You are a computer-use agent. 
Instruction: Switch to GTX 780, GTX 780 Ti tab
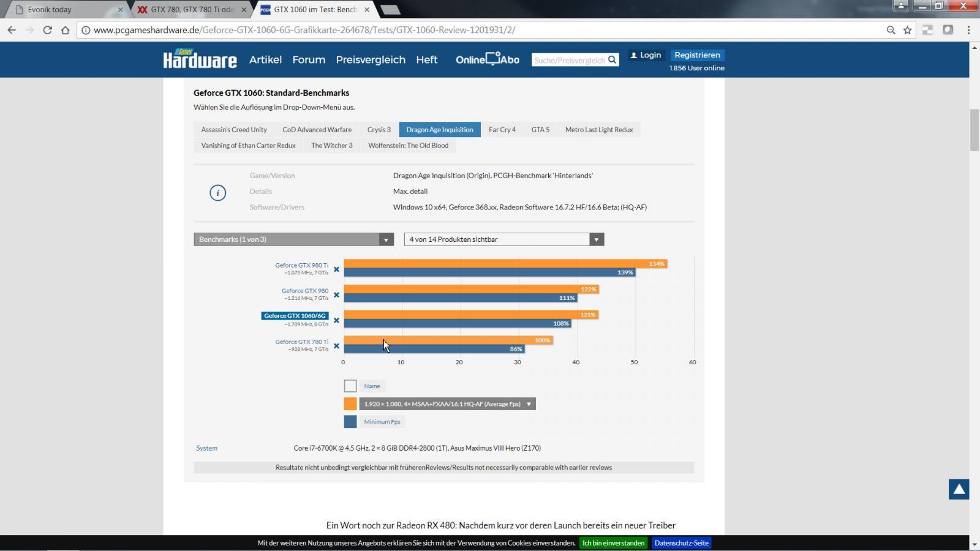(x=192, y=10)
